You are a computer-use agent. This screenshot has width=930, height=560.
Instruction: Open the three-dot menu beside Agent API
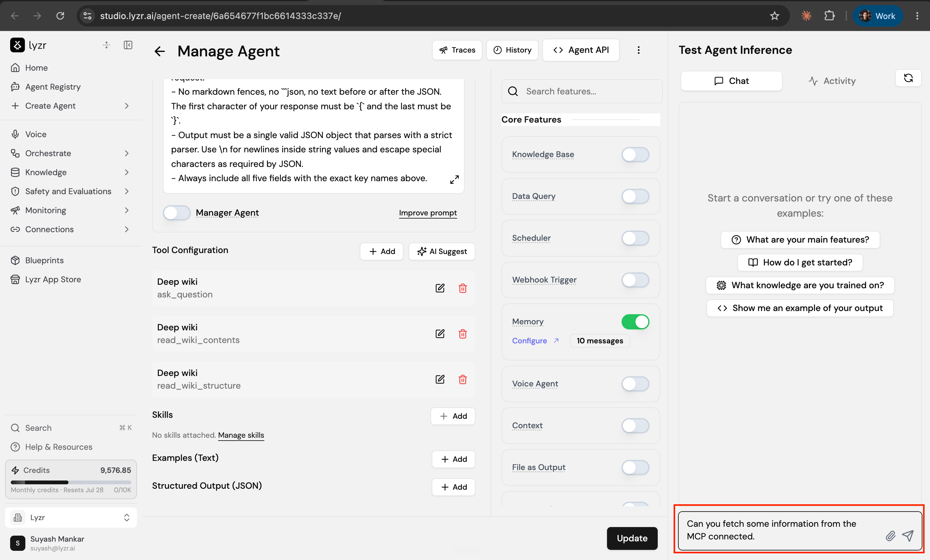[x=638, y=50]
